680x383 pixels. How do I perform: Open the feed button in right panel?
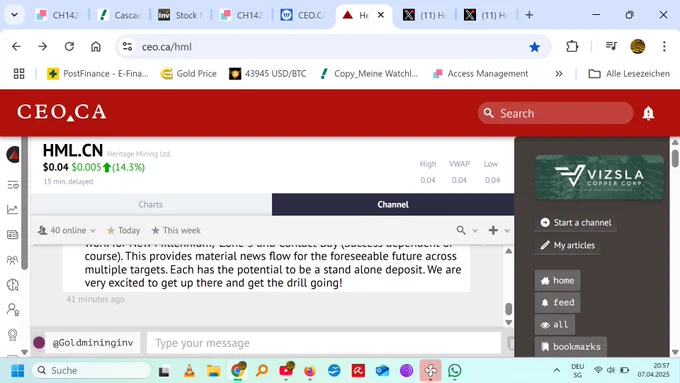557,302
